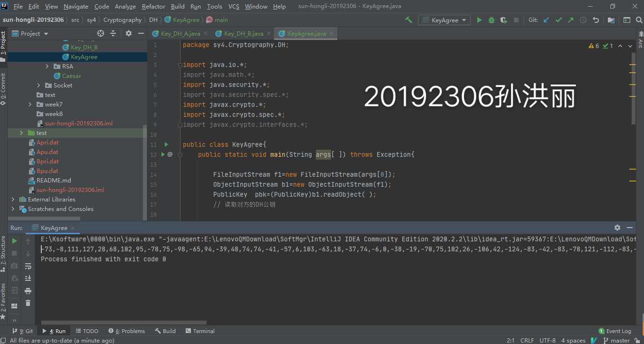
Task: Expand Scratches and Consoles node
Action: (13, 209)
